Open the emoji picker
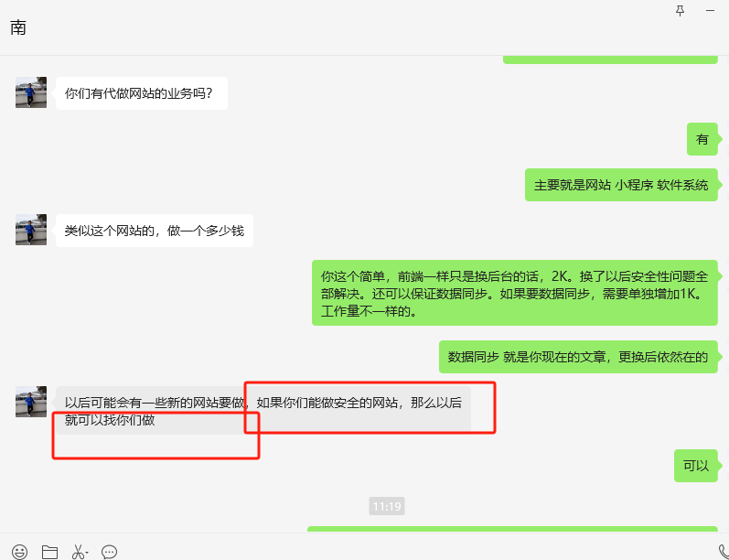Screen dimensions: 729x560 (19, 552)
